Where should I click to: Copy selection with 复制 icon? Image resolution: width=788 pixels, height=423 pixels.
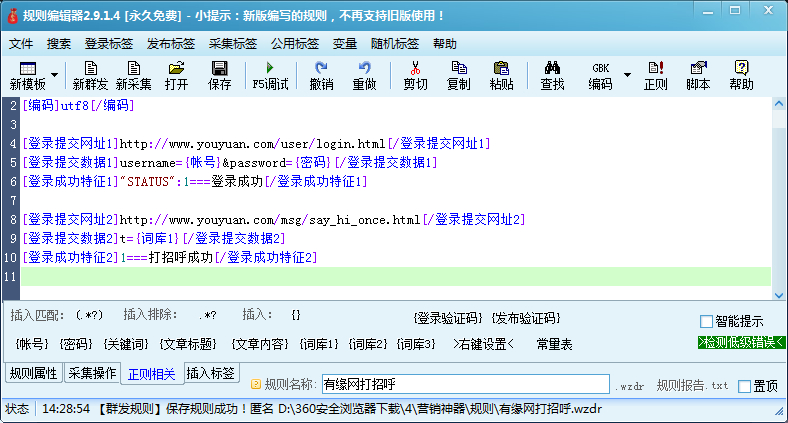tap(458, 68)
